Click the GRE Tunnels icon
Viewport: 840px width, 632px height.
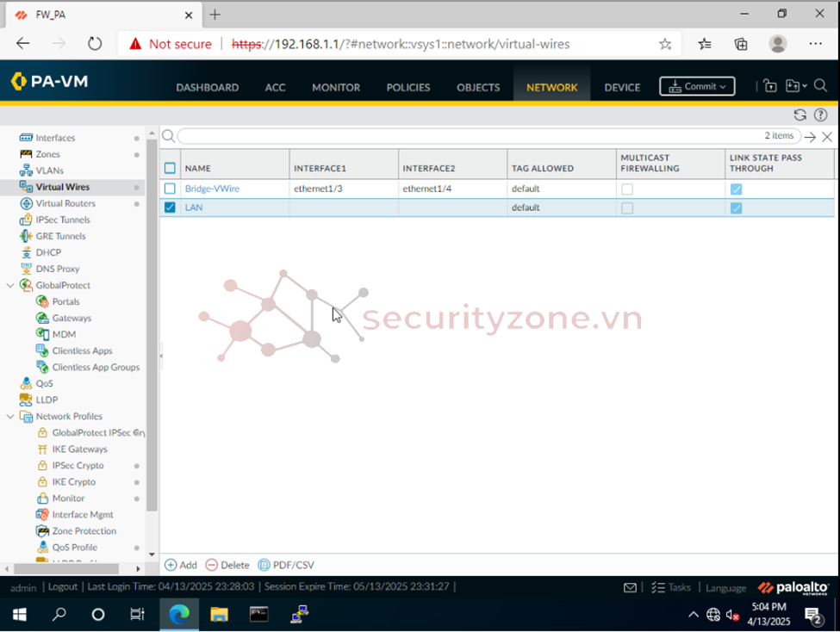pos(26,236)
